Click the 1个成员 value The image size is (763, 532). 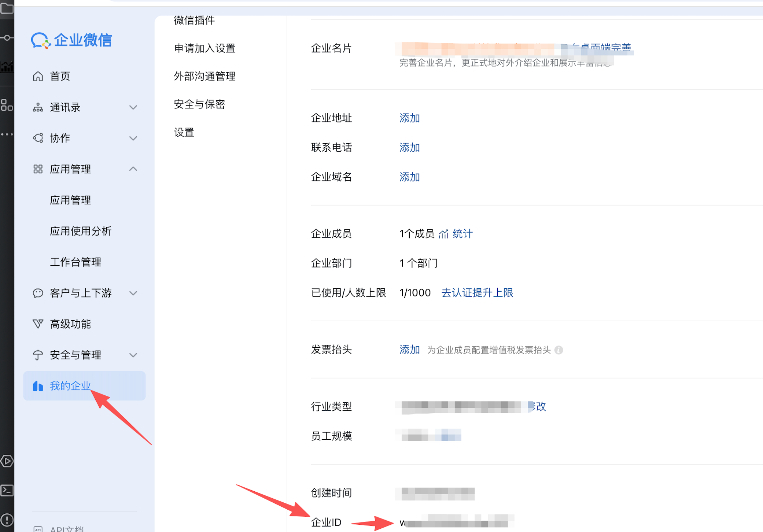pos(417,234)
